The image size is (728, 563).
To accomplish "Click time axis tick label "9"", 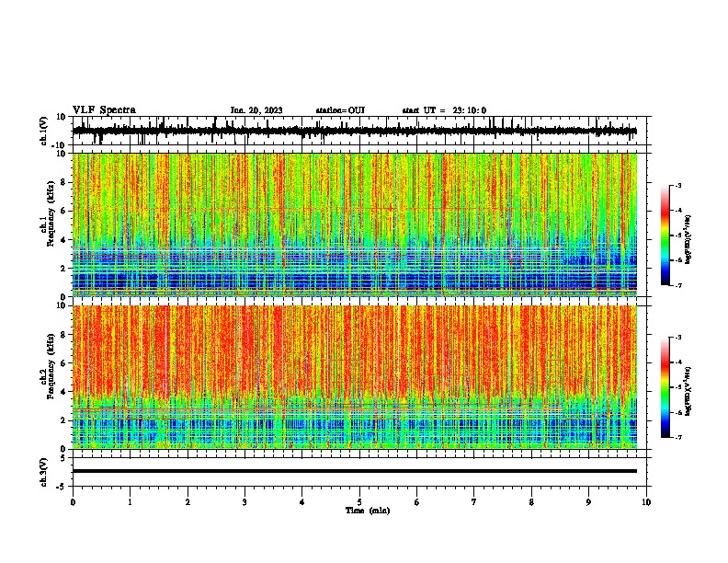I will tap(588, 502).
